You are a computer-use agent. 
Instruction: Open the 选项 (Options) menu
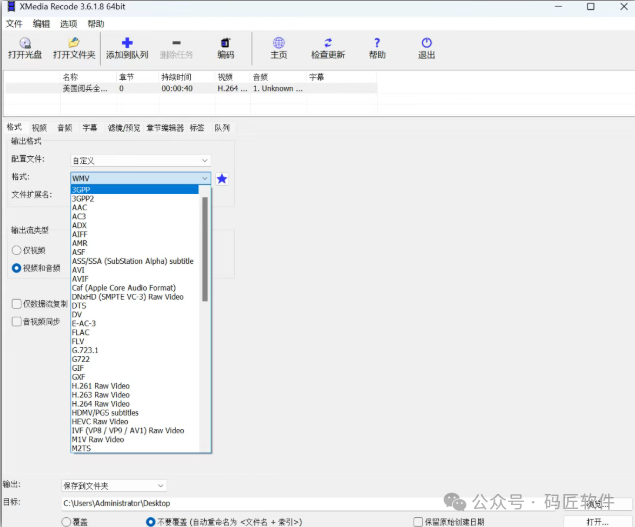[68, 23]
